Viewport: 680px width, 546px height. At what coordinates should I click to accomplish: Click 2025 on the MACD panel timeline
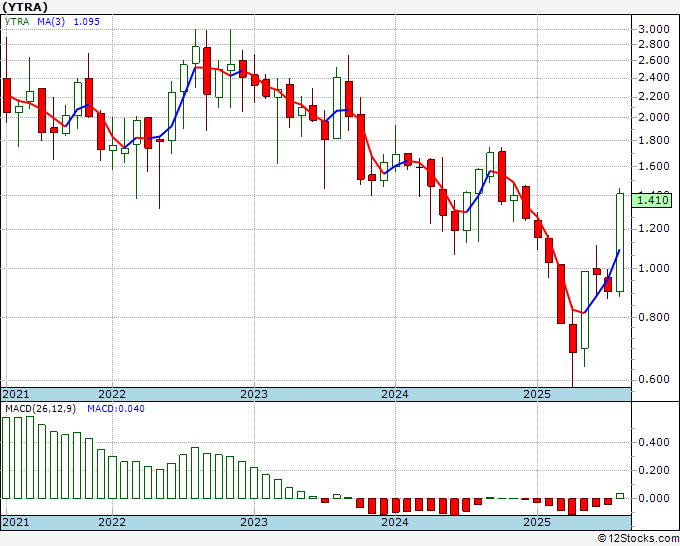(x=537, y=522)
